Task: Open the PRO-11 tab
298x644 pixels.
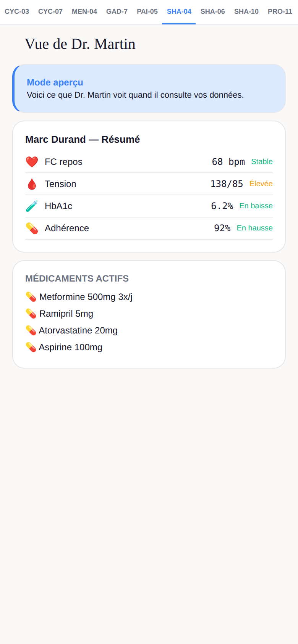Action: point(280,12)
